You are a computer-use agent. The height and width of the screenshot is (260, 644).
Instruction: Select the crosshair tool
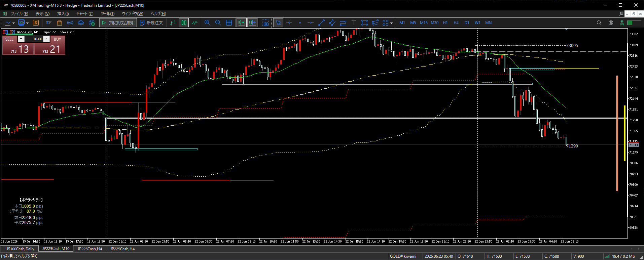pos(289,23)
